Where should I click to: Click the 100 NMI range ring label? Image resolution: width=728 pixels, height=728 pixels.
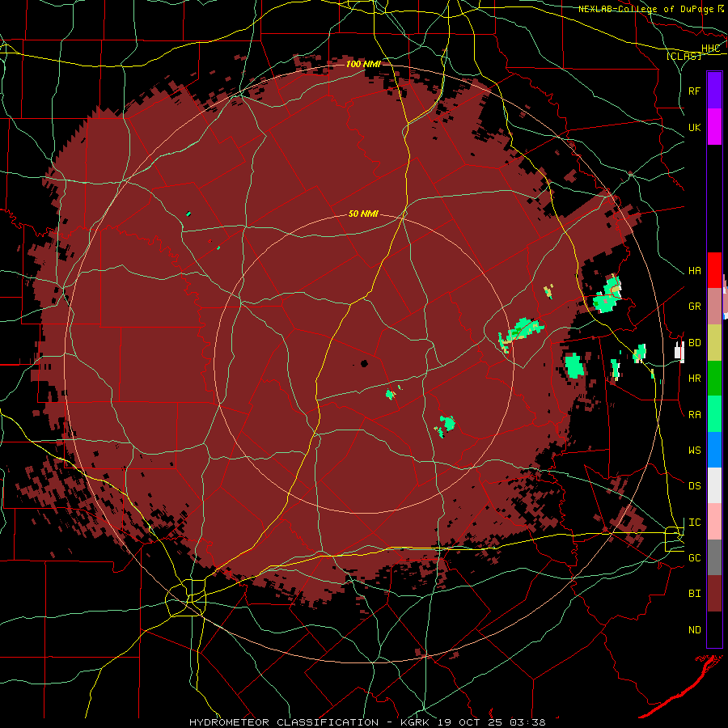click(x=363, y=64)
